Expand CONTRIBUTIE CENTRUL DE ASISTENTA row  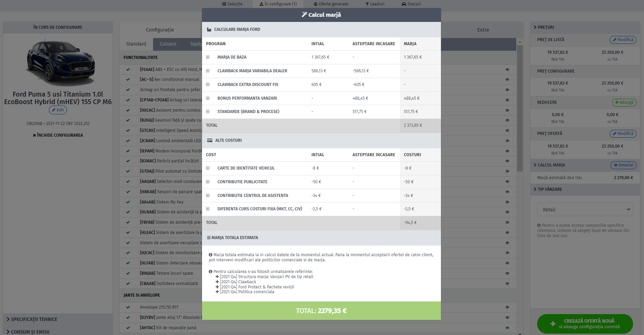point(207,195)
